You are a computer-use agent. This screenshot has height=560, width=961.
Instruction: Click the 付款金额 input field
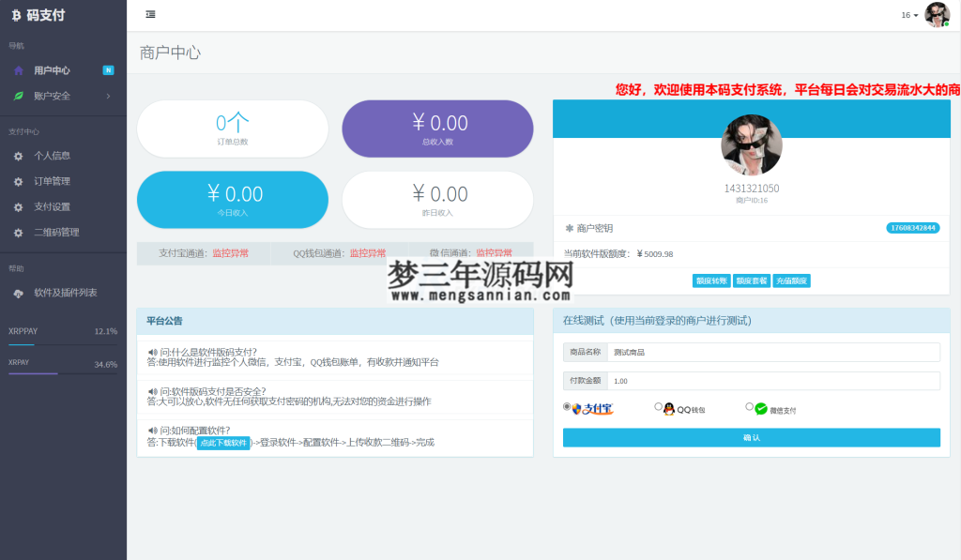point(773,381)
